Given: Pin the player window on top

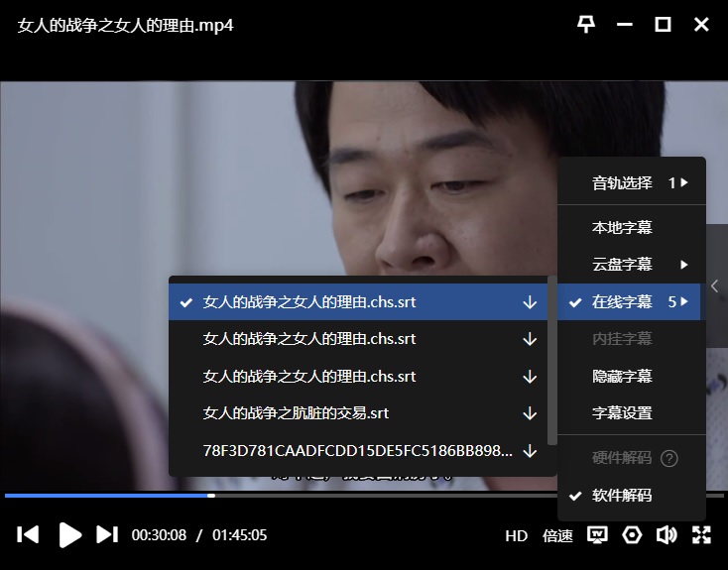Looking at the screenshot, I should click(586, 25).
